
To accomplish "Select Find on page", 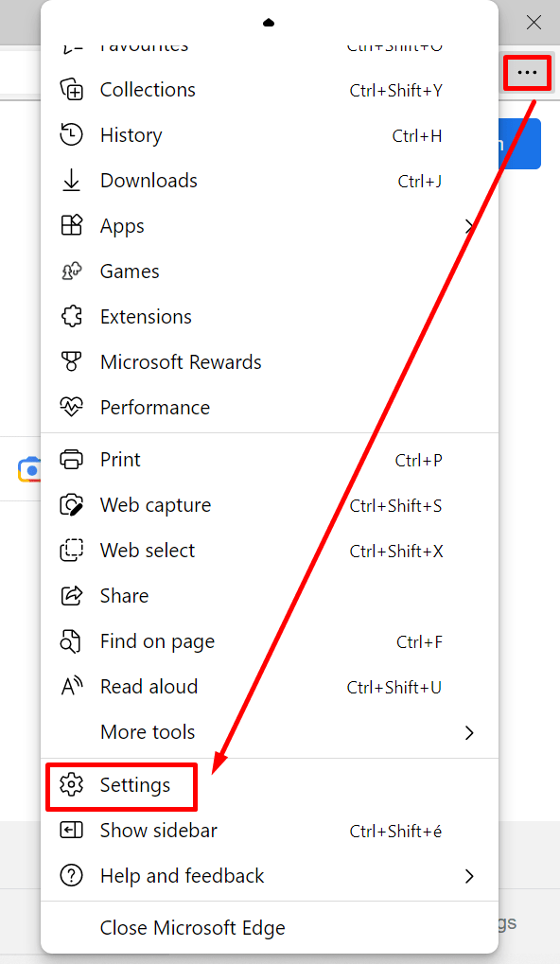I will click(270, 641).
